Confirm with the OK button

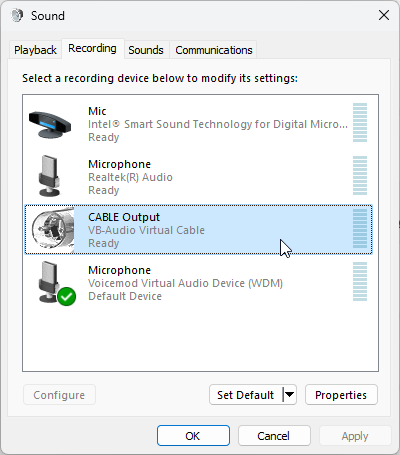click(193, 435)
